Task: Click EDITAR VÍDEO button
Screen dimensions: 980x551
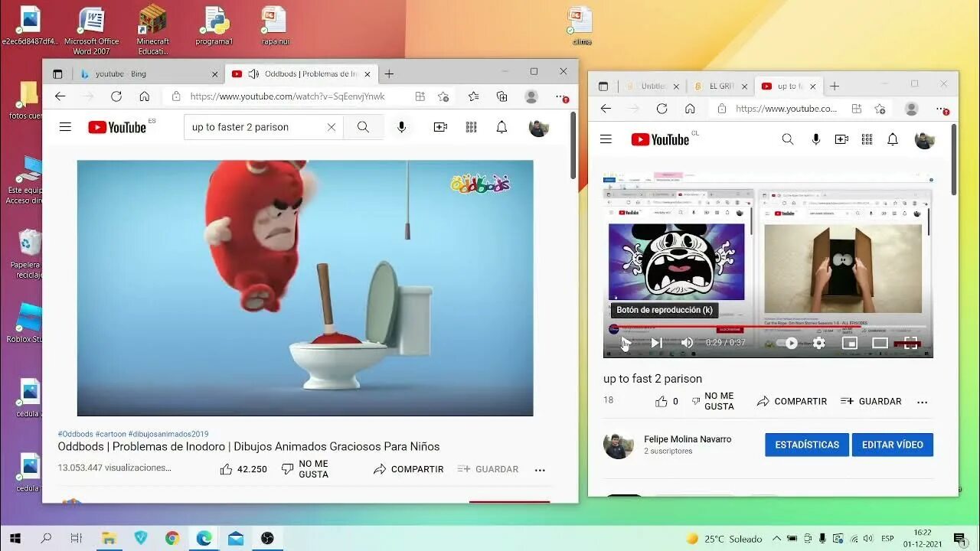Action: (893, 445)
